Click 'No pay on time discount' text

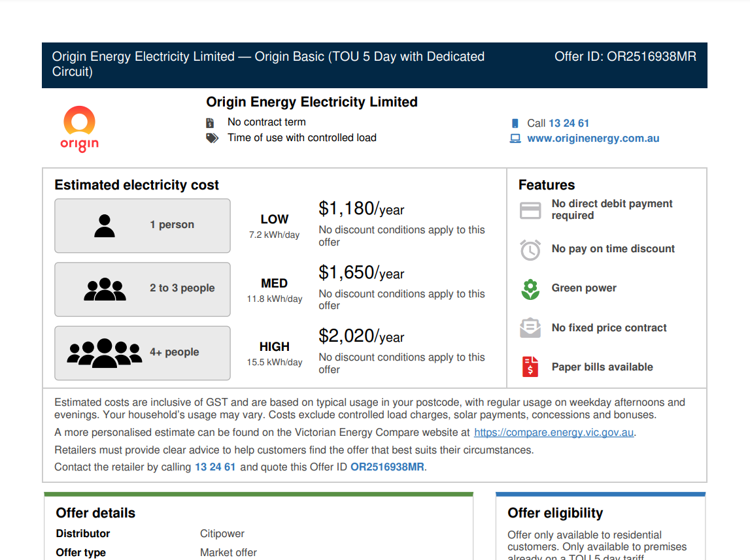pos(613,249)
